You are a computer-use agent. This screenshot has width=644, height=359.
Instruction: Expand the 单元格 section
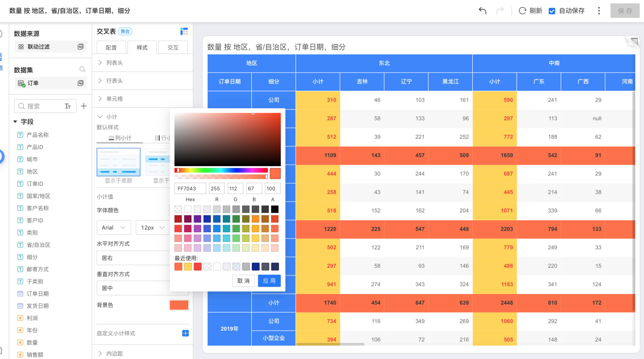[x=114, y=99]
